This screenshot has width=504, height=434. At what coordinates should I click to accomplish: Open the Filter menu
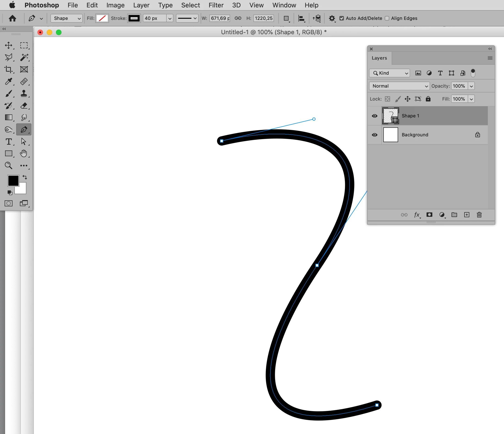click(x=216, y=5)
